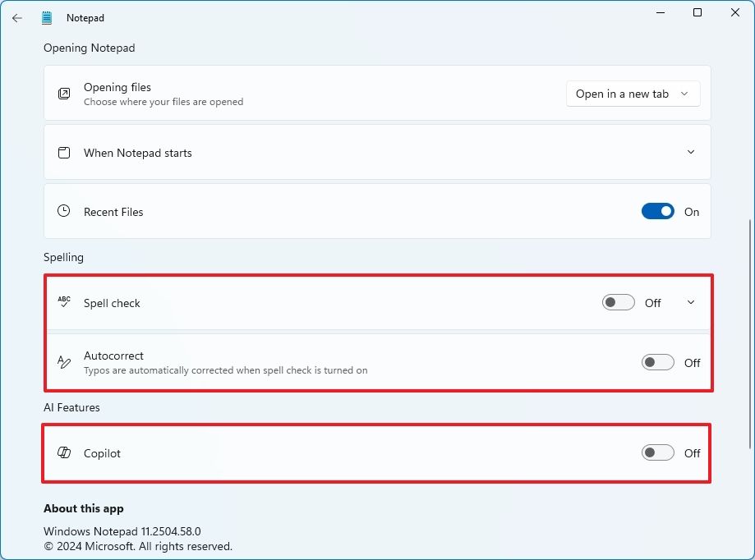Click the Spell check ABC icon
This screenshot has height=560, width=755.
tap(63, 302)
